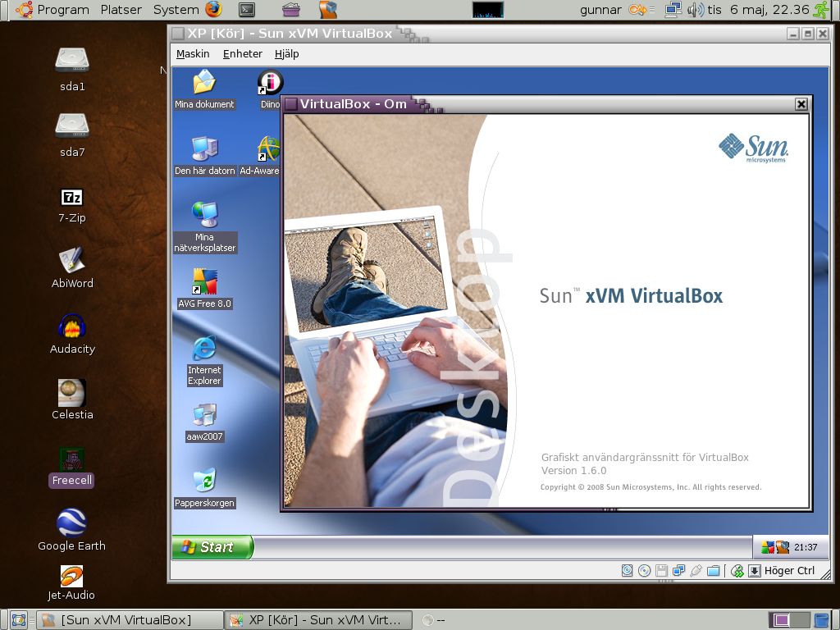Open the Program menu in top panel

62,10
